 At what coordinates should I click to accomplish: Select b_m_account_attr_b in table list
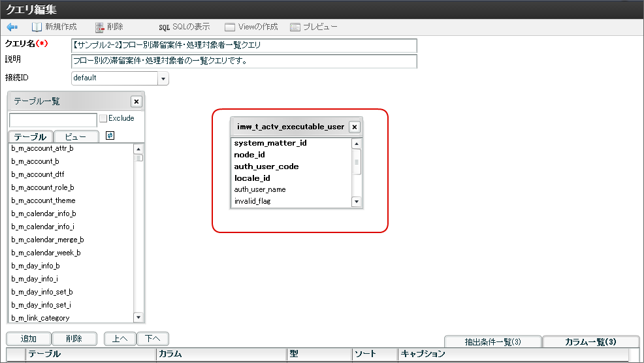(42, 148)
